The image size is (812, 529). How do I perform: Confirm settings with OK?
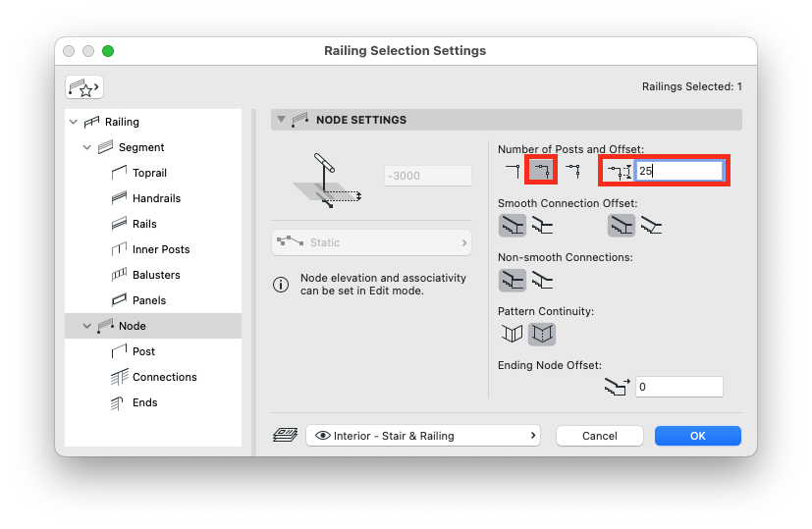coord(697,436)
